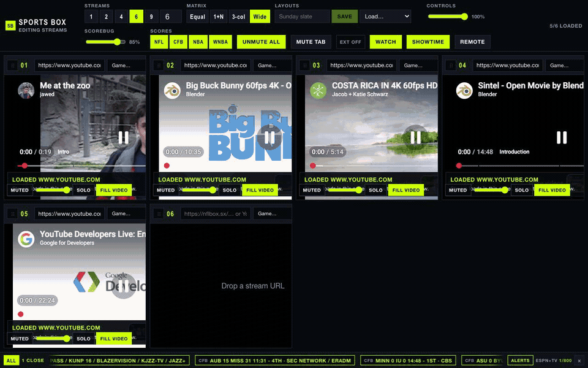
Task: Select the 1+N matrix layout
Action: coord(219,17)
